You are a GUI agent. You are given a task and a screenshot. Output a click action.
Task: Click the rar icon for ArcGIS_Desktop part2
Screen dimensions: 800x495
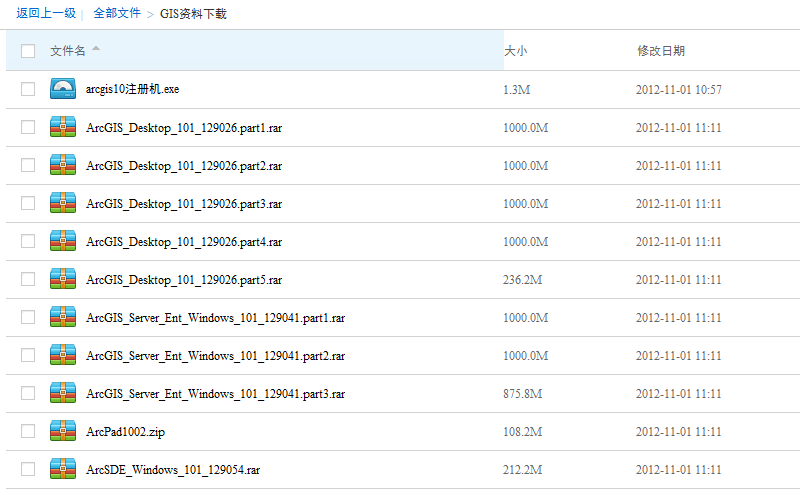pyautogui.click(x=63, y=165)
